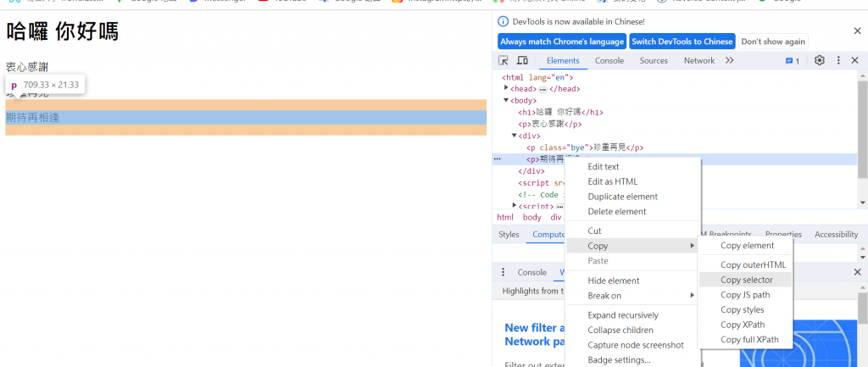Viewport: 868px width, 367px height.
Task: Close the DevTools panel
Action: [855, 61]
